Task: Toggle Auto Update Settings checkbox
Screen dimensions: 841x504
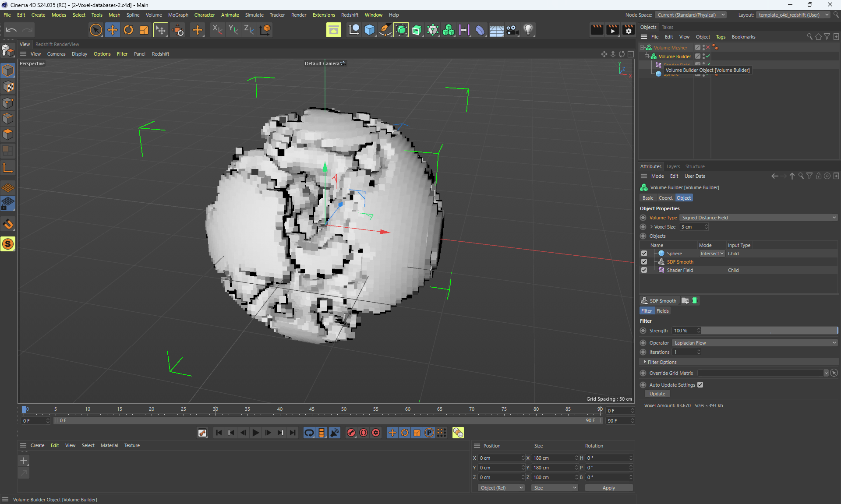Action: coord(700,385)
